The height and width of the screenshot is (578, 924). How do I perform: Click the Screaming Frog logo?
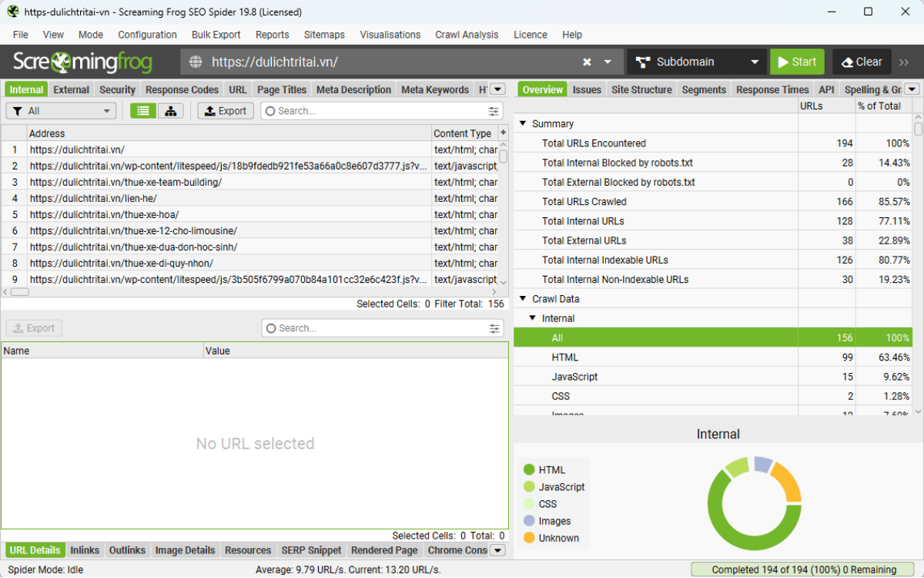[x=82, y=61]
